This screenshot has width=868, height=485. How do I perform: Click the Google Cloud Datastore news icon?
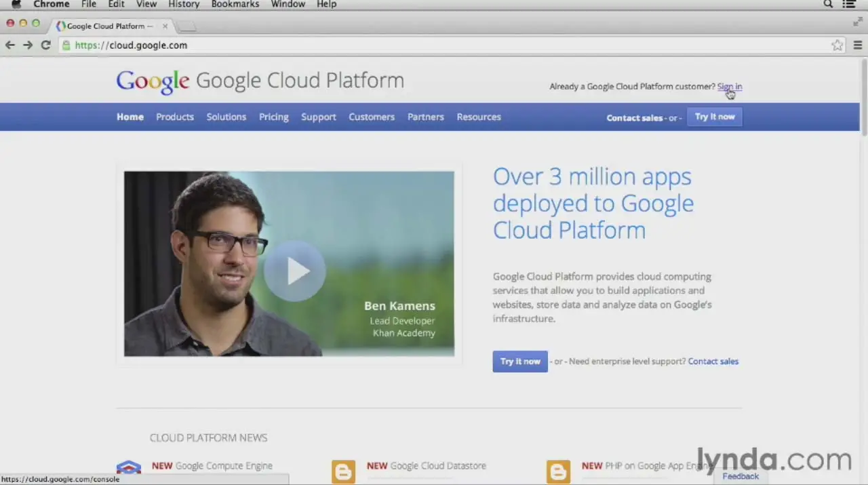[x=343, y=471]
